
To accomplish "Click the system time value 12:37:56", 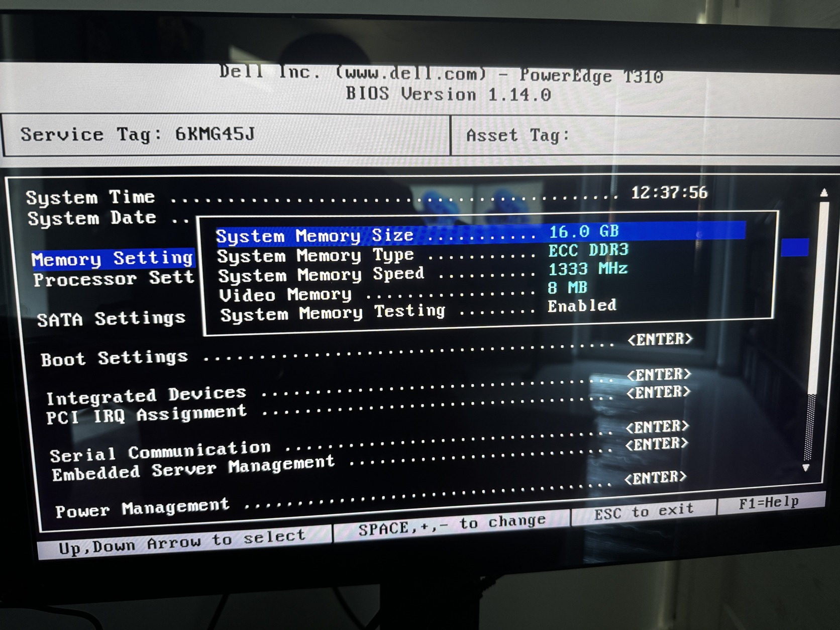I will pos(669,192).
